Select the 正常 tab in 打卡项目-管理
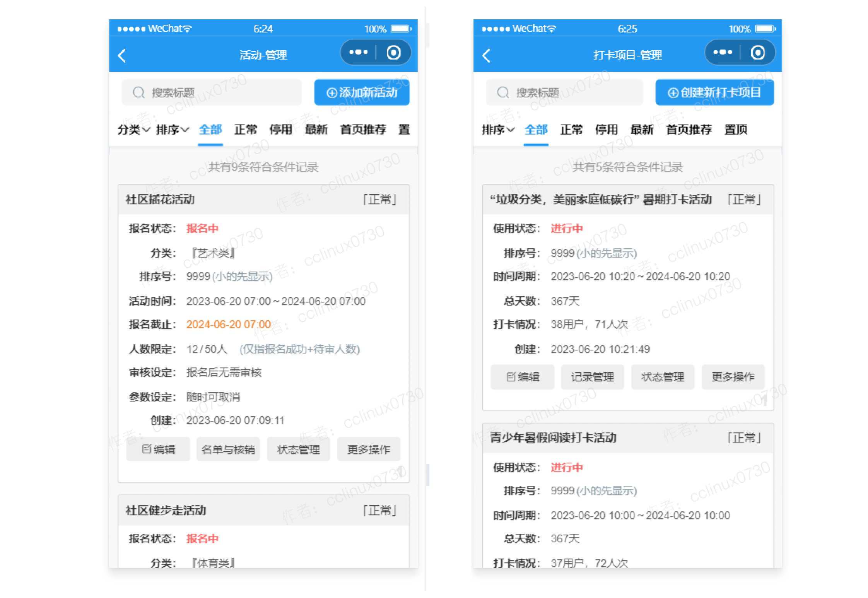Screen dimensions: 868x598 [x=571, y=129]
